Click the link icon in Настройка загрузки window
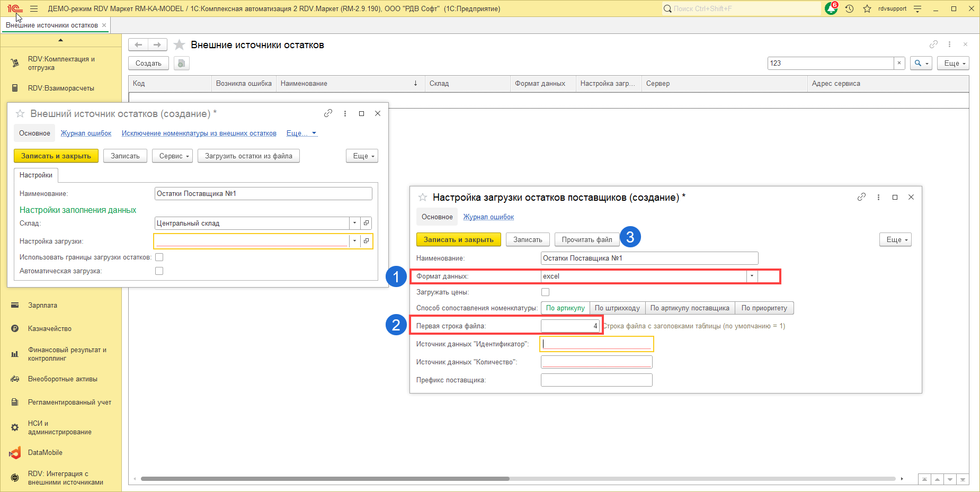The width and height of the screenshot is (980, 492). click(x=861, y=197)
